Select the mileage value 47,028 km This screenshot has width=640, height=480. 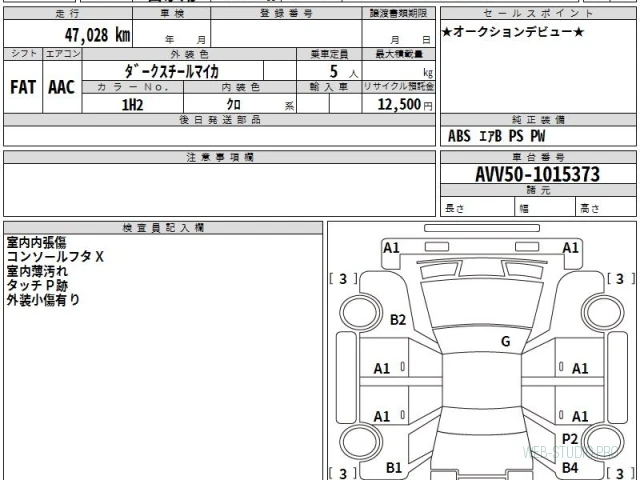pyautogui.click(x=98, y=35)
